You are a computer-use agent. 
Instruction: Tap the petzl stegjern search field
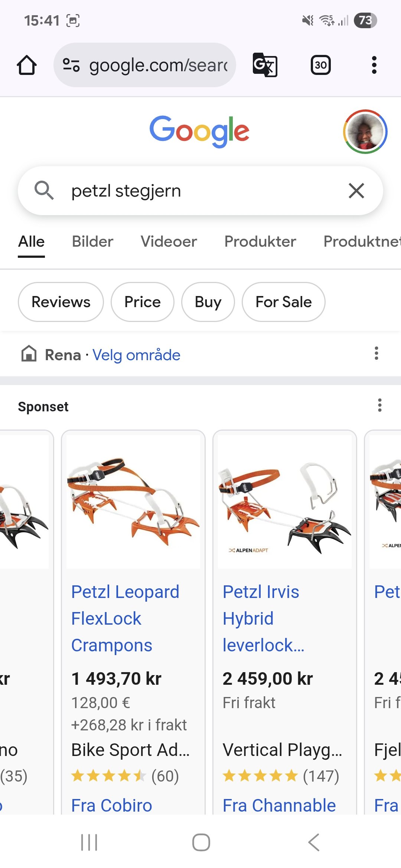pyautogui.click(x=200, y=191)
